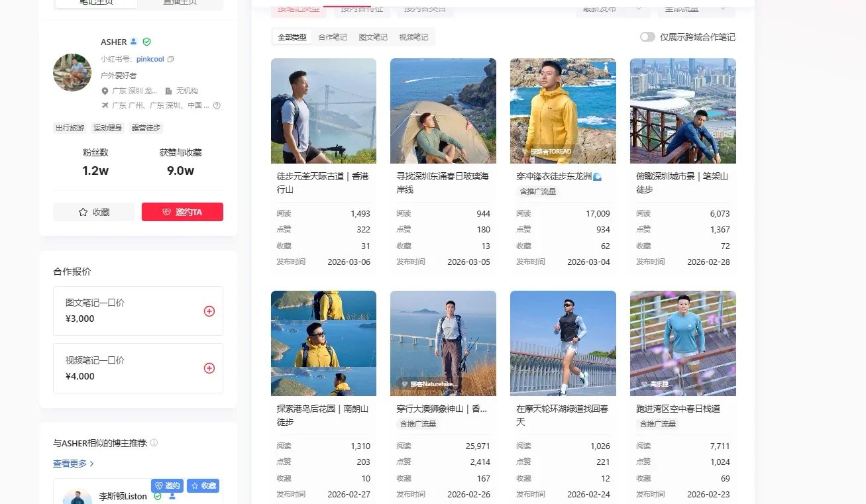
Task: Click the name 李斯顿Liston
Action: point(123,496)
